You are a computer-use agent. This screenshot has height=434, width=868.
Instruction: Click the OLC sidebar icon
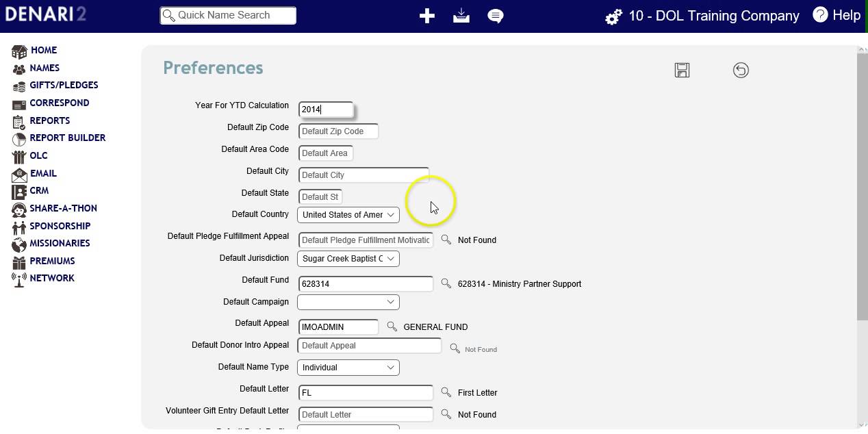pos(19,157)
